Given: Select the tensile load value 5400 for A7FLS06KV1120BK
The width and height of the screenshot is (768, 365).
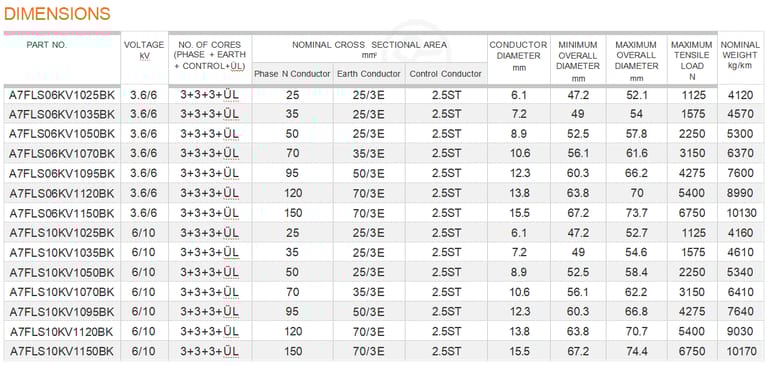Looking at the screenshot, I should [692, 194].
